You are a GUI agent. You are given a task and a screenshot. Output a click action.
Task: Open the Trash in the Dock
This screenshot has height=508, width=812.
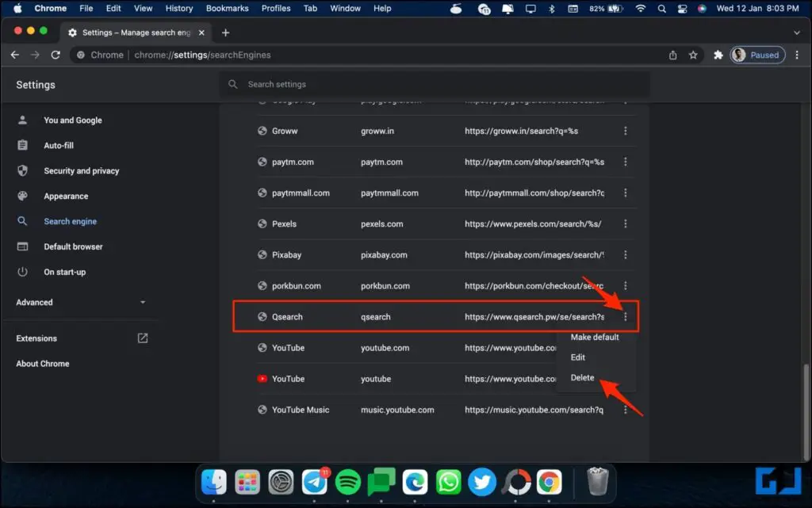[x=598, y=481]
